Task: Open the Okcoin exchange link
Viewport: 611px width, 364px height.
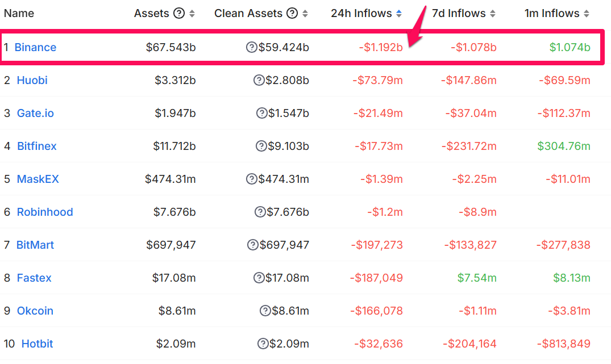Action: coord(35,311)
